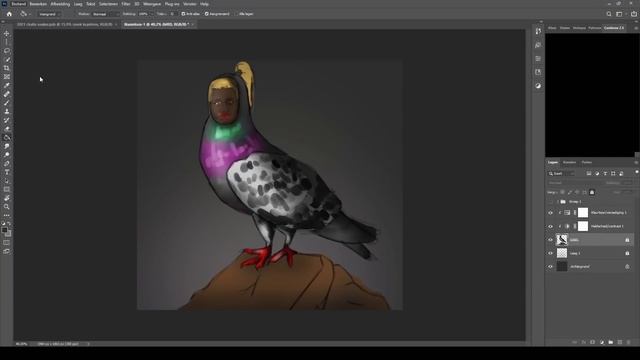
Task: Toggle the layer filter switch
Action: pos(637,172)
